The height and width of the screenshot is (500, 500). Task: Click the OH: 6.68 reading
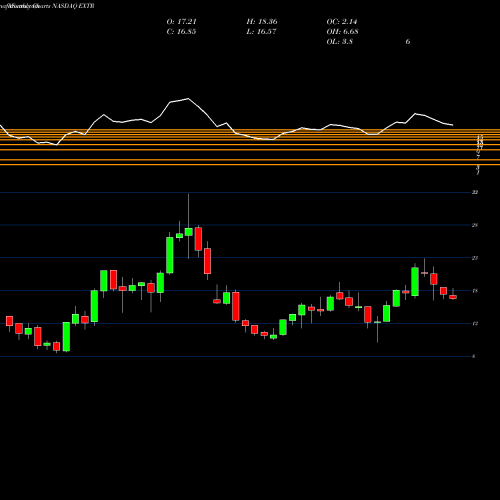tap(342, 32)
